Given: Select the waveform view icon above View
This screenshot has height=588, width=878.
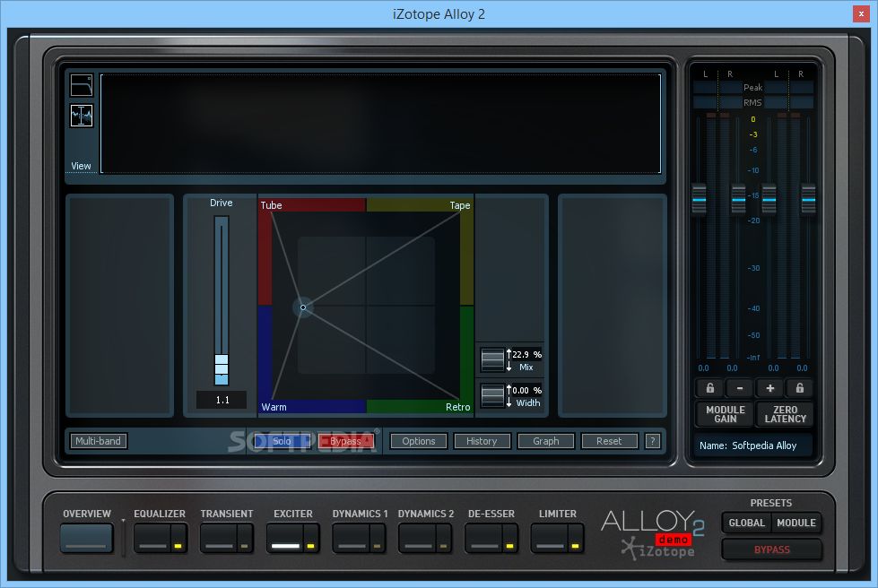Looking at the screenshot, I should click(82, 116).
